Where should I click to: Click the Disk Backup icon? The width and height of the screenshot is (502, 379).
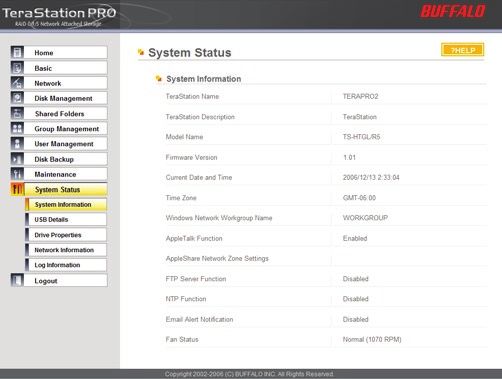pyautogui.click(x=17, y=159)
